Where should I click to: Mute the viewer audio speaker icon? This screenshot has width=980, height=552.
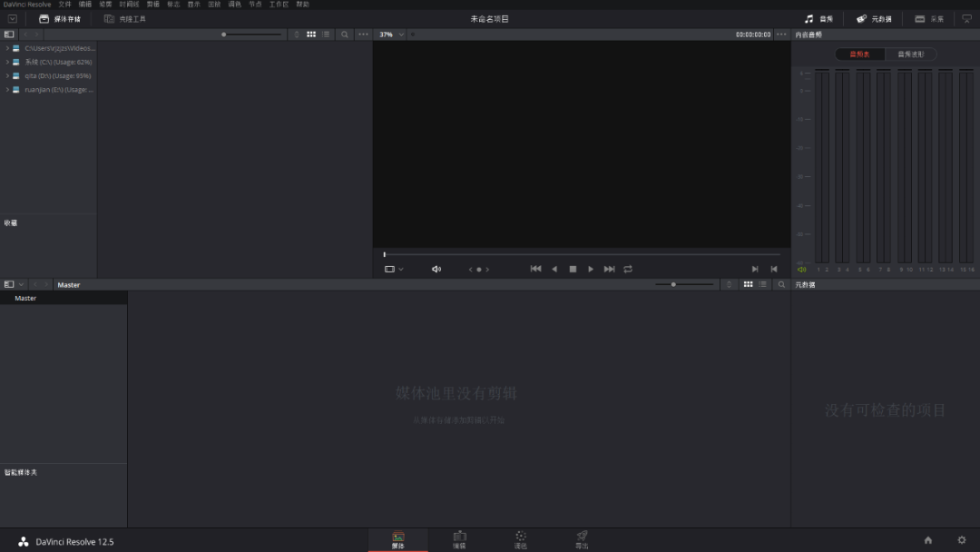click(436, 270)
